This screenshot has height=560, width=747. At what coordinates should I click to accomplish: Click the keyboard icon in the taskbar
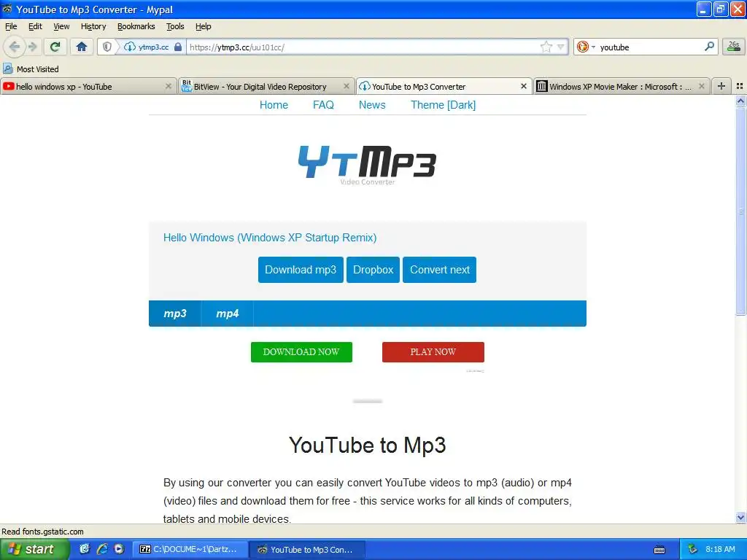pos(659,550)
